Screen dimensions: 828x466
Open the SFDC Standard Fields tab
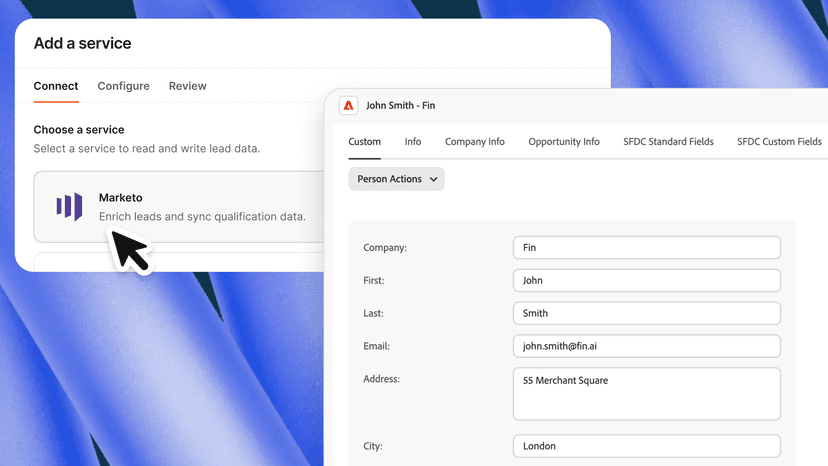pyautogui.click(x=669, y=142)
